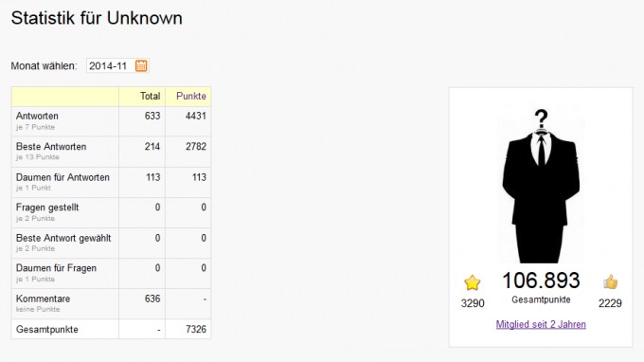Click the question mark above avatar
644x362 pixels.
click(x=542, y=118)
